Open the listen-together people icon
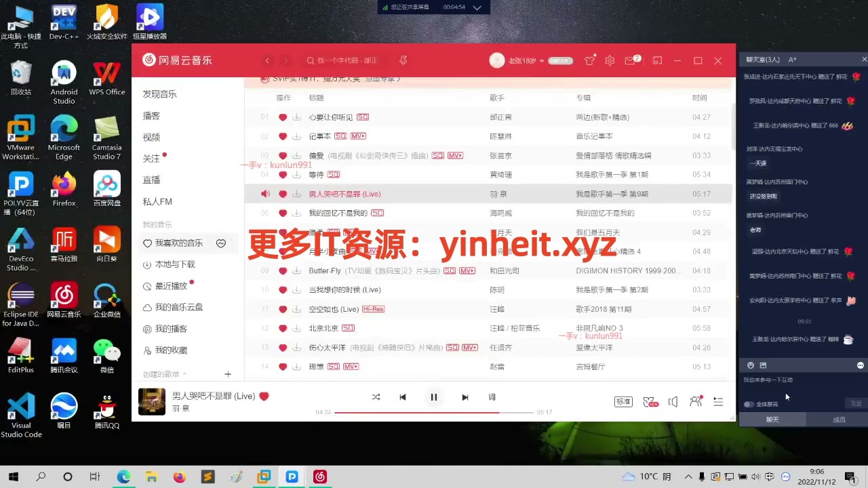The height and width of the screenshot is (488, 868). tap(696, 401)
